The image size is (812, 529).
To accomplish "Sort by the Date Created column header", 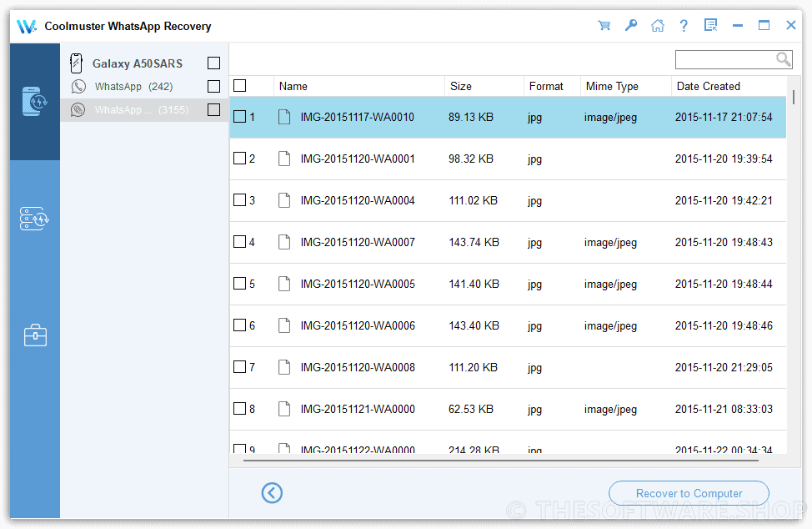I will [x=729, y=86].
